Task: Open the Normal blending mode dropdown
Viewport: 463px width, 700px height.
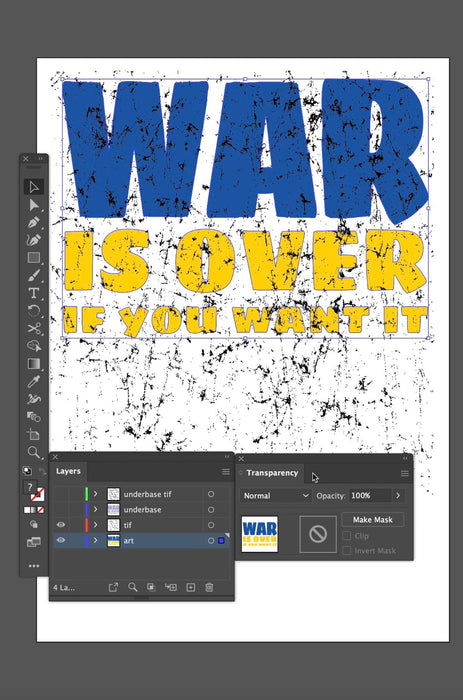Action: click(x=275, y=496)
